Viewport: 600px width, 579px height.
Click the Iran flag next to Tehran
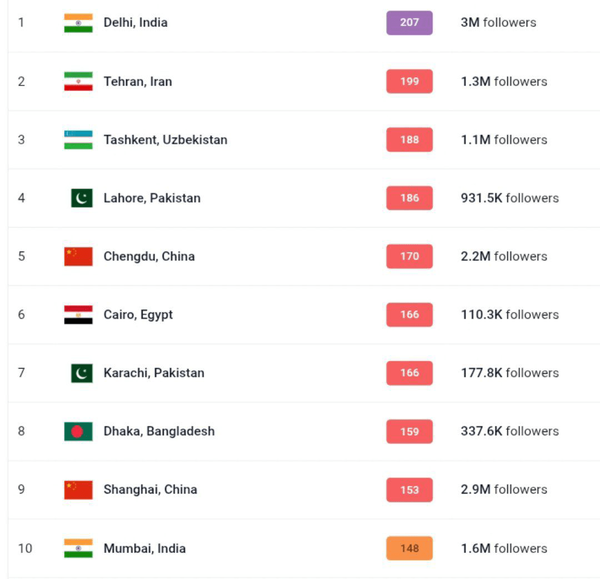click(x=78, y=81)
